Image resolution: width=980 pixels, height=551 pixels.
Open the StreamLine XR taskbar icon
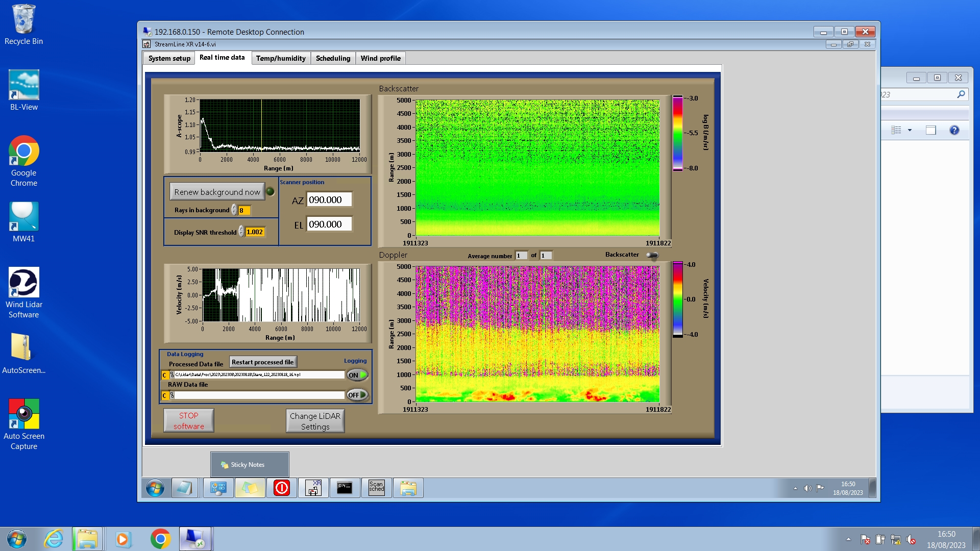313,488
